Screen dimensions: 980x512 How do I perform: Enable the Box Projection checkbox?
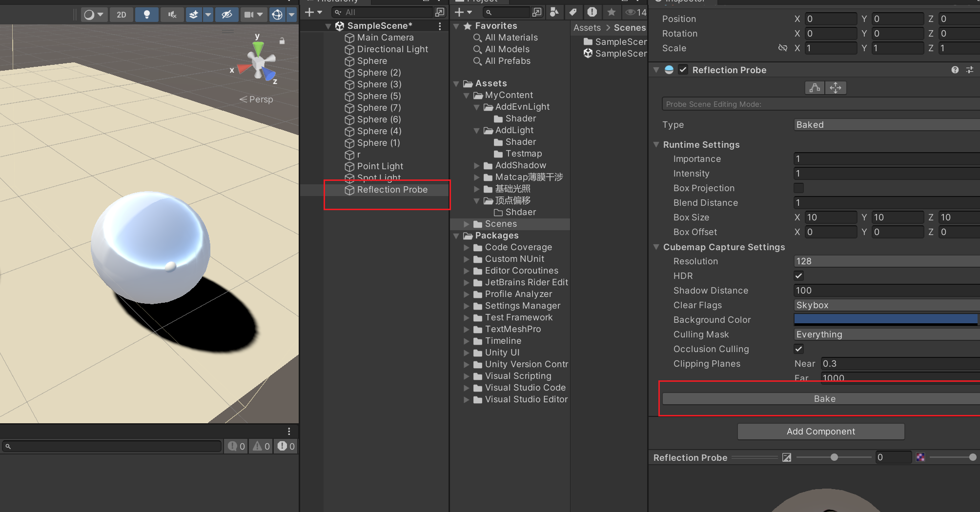pyautogui.click(x=799, y=188)
